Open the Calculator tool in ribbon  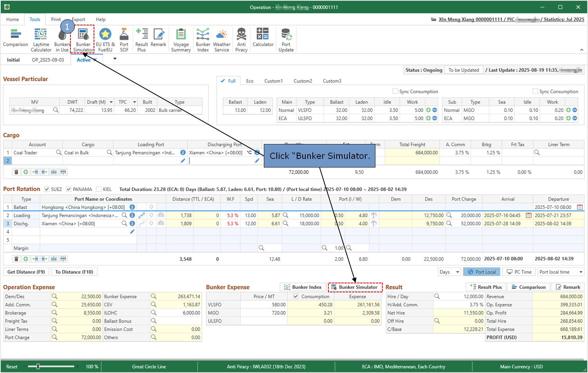pyautogui.click(x=263, y=38)
